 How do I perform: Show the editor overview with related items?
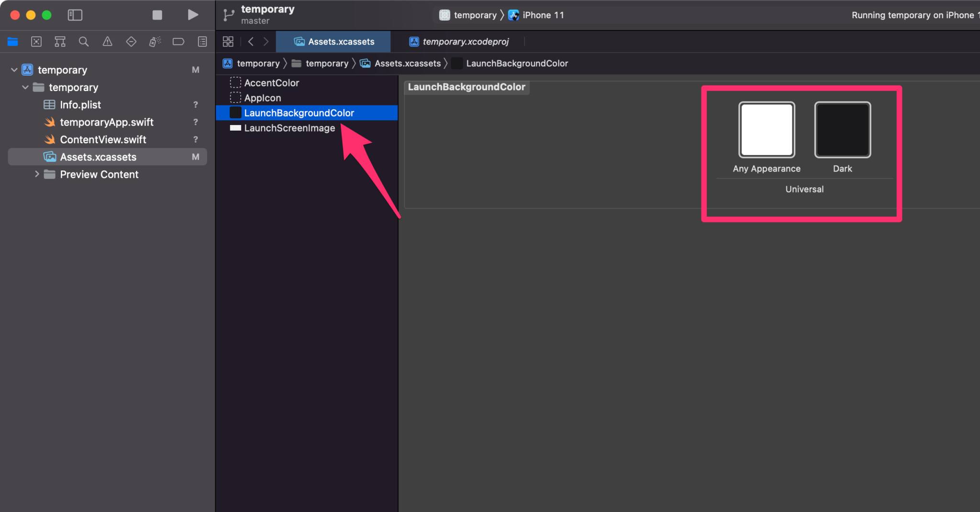coord(228,41)
